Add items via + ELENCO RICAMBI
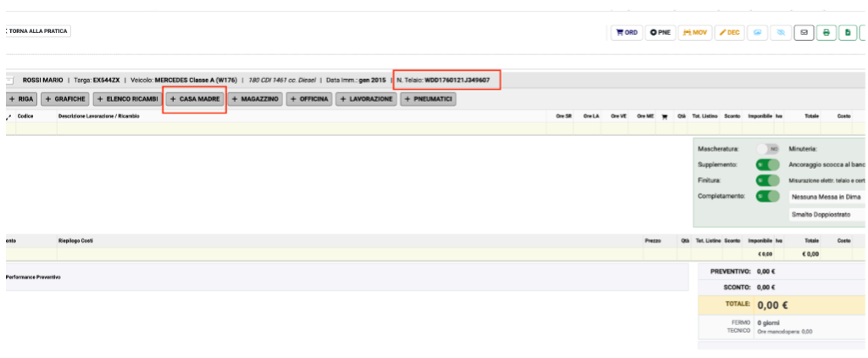 127,99
